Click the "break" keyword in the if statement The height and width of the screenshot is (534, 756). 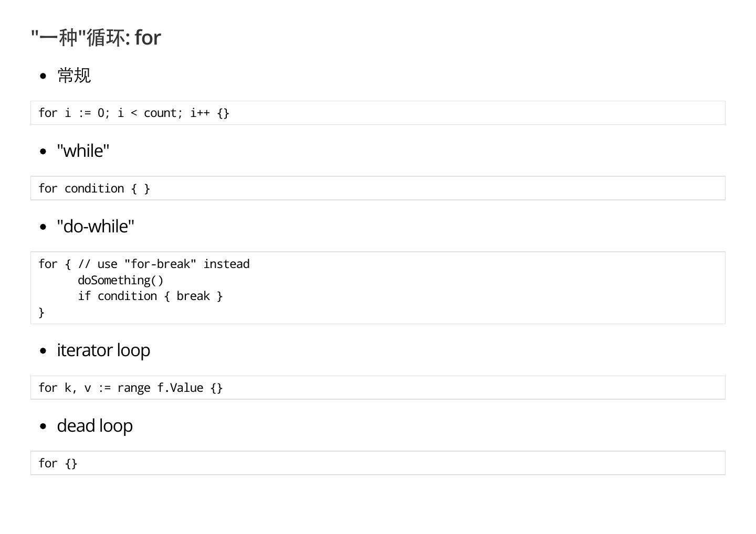193,296
